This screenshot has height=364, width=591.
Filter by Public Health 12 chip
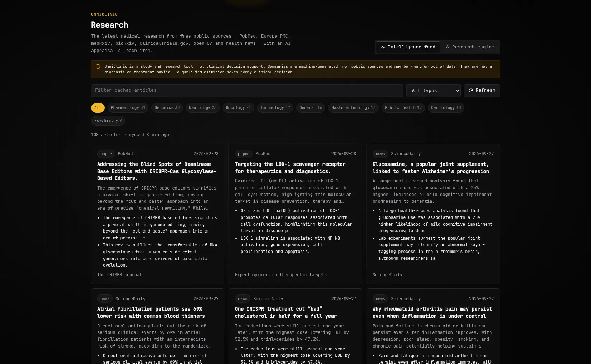pyautogui.click(x=403, y=108)
